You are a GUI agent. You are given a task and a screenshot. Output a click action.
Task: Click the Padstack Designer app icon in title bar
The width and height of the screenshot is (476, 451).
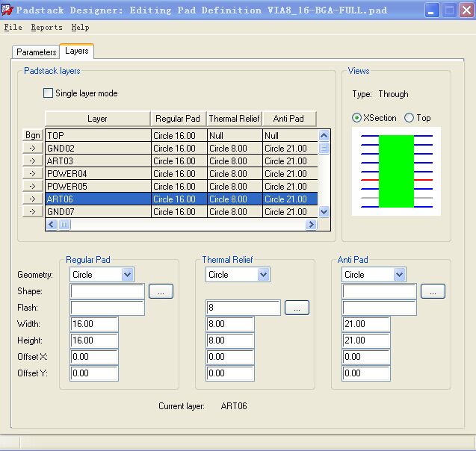pos(8,10)
